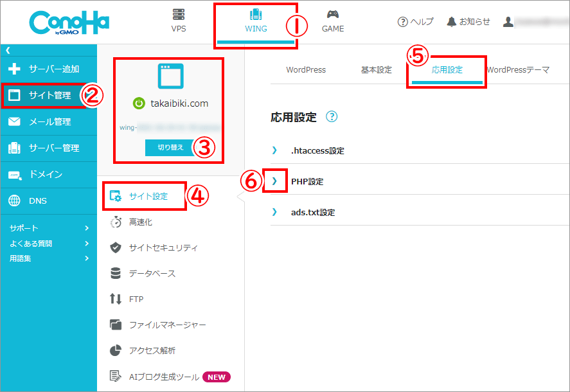Viewport: 570px width, 392px height.
Task: Click the up-down arrows FTP icon
Action: [x=116, y=299]
